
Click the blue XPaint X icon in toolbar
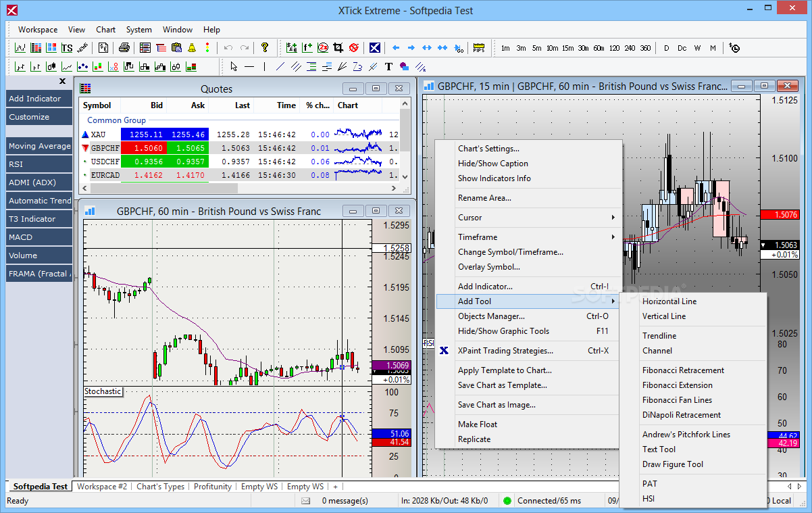pos(375,48)
